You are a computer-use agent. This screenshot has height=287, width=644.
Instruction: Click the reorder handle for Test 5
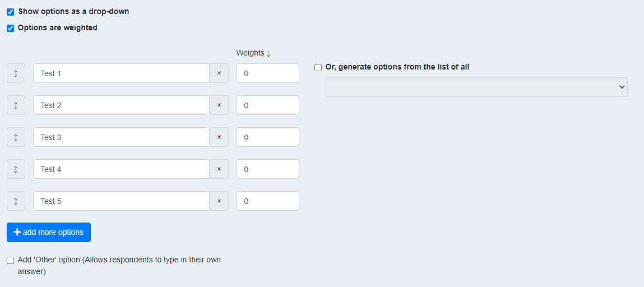(x=16, y=201)
